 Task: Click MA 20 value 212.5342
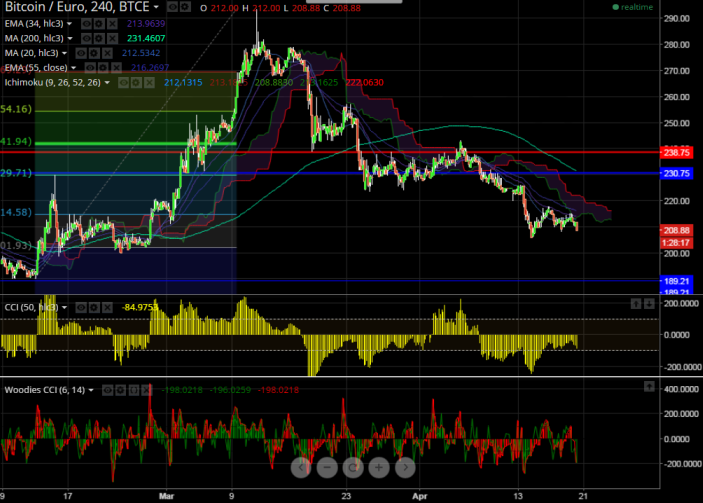[141, 53]
